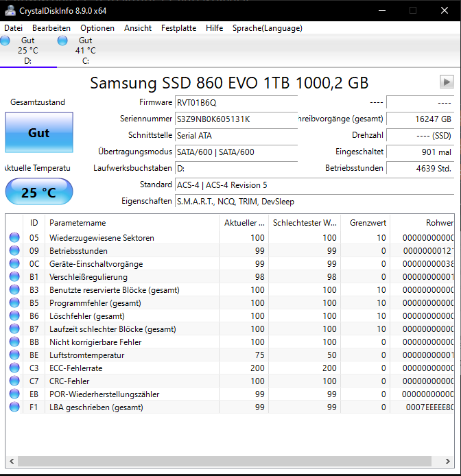The image size is (461, 476).
Task: Click current value 75 in Luftstromtemperatur row
Action: click(259, 355)
